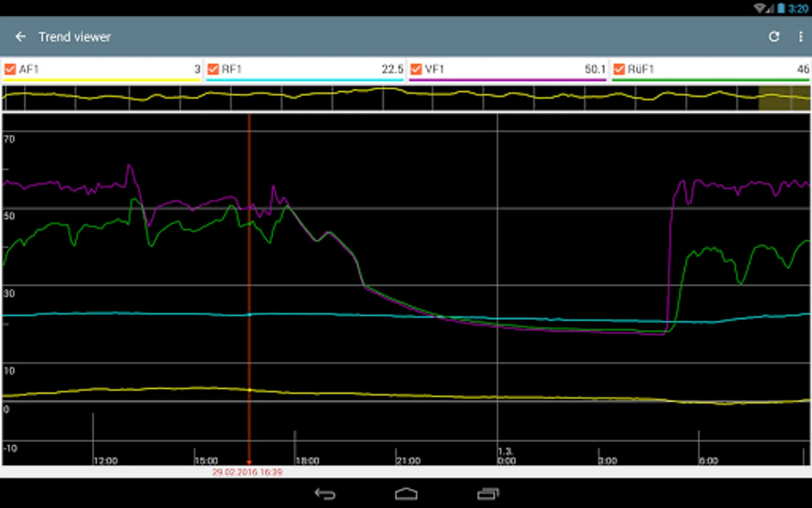Click the Trend viewer title

(x=74, y=37)
